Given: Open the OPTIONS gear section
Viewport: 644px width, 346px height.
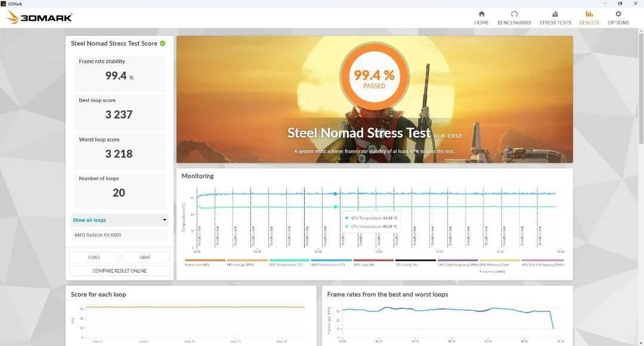Looking at the screenshot, I should point(618,18).
